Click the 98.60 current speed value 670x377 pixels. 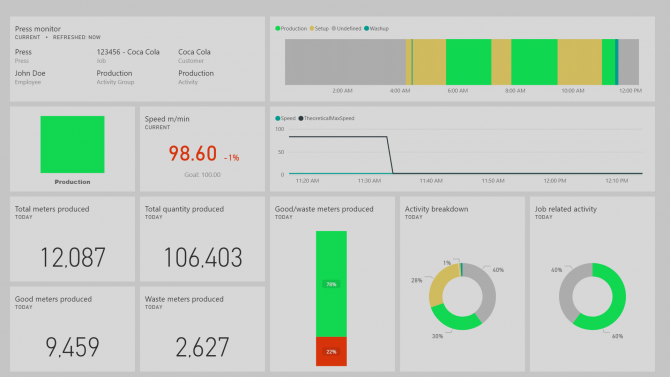click(193, 153)
